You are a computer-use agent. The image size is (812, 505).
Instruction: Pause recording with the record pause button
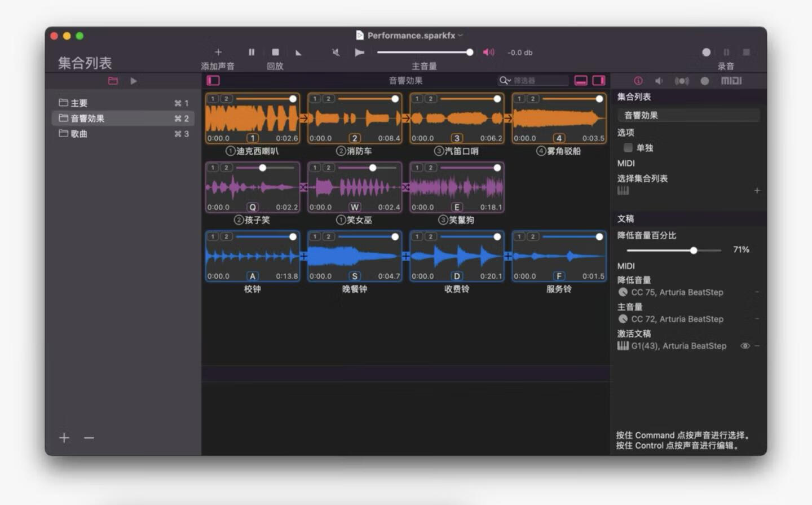pyautogui.click(x=726, y=52)
